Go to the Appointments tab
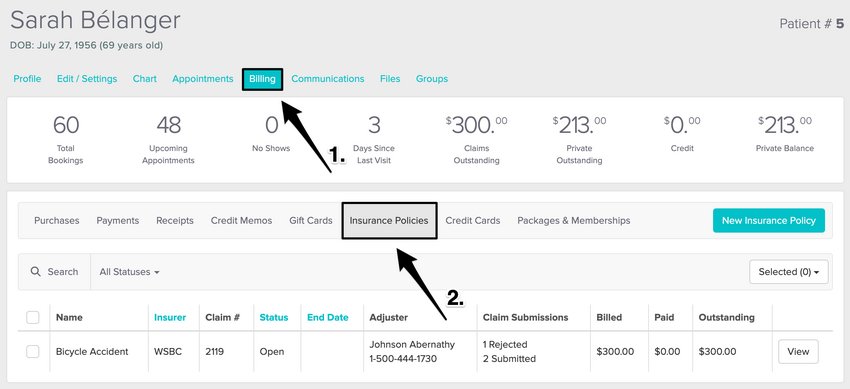 pos(203,79)
